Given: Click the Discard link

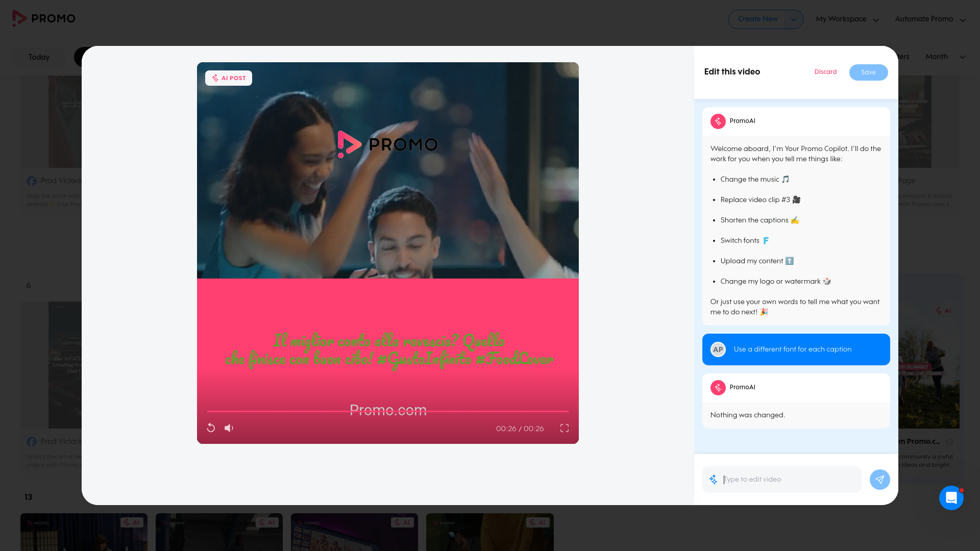Looking at the screenshot, I should (x=825, y=72).
